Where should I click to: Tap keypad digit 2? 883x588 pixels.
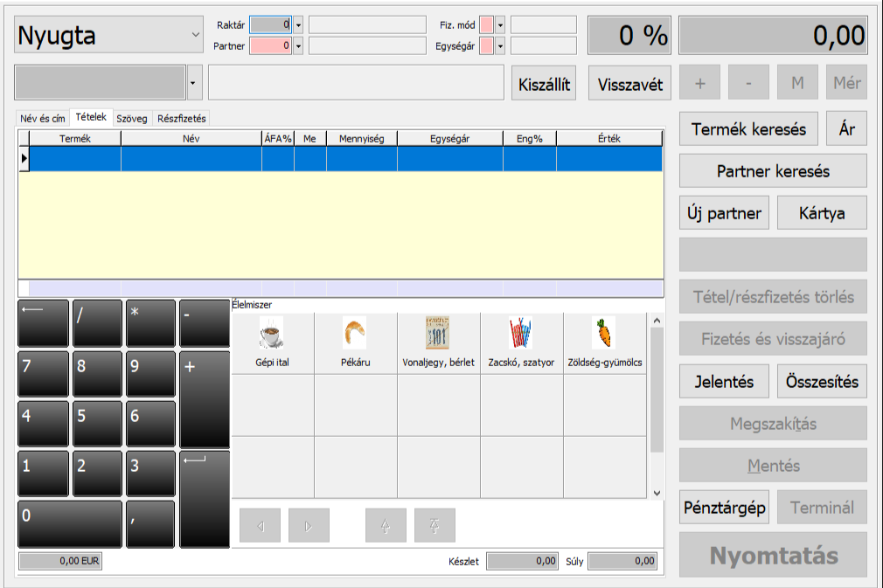(x=97, y=474)
